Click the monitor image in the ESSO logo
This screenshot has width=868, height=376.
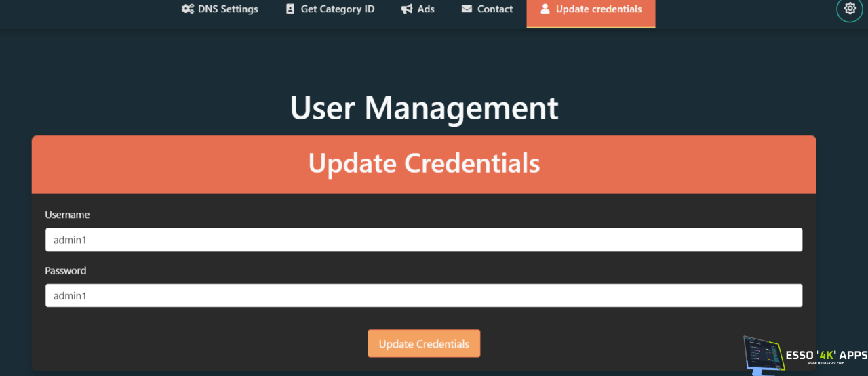click(763, 353)
